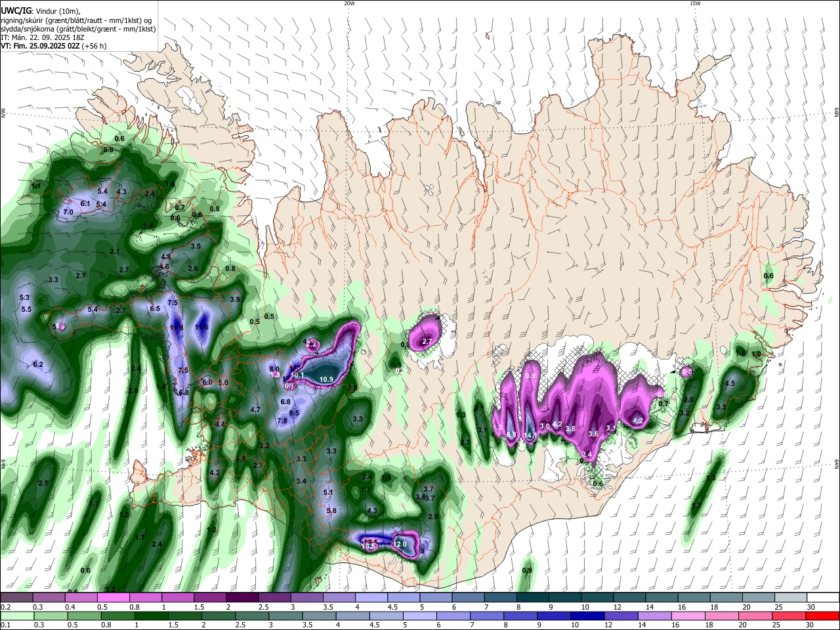Click the 5.3 value at the western map edge
840x630 pixels.
[x=25, y=298]
